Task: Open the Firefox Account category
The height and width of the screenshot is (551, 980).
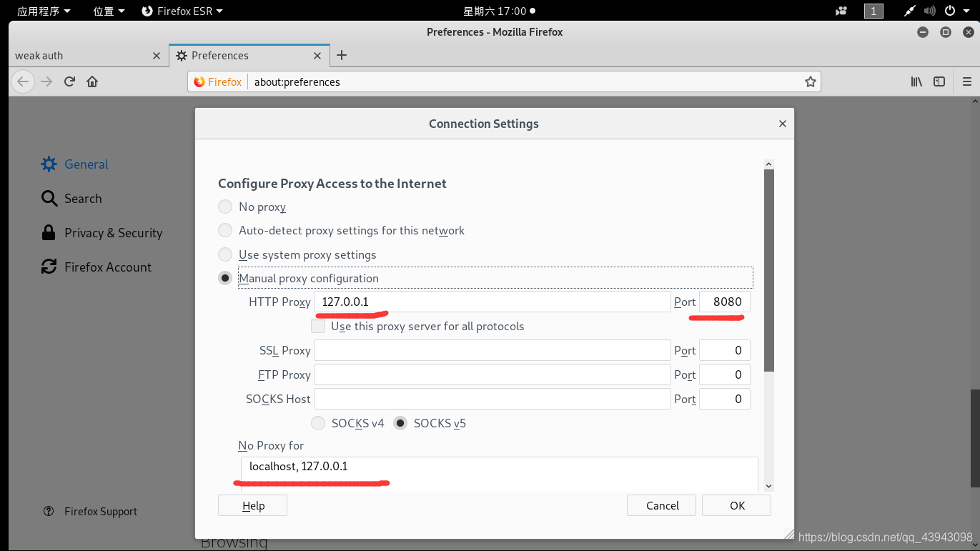Action: (96, 267)
